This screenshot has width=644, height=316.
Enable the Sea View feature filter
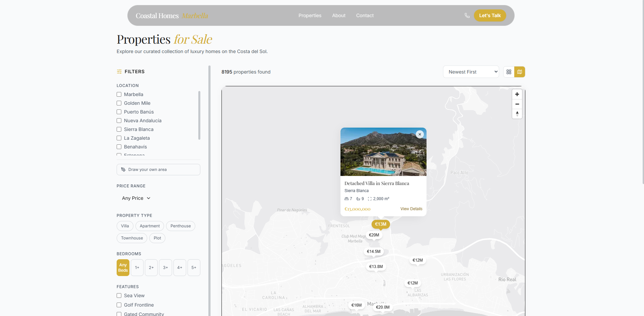(x=119, y=296)
